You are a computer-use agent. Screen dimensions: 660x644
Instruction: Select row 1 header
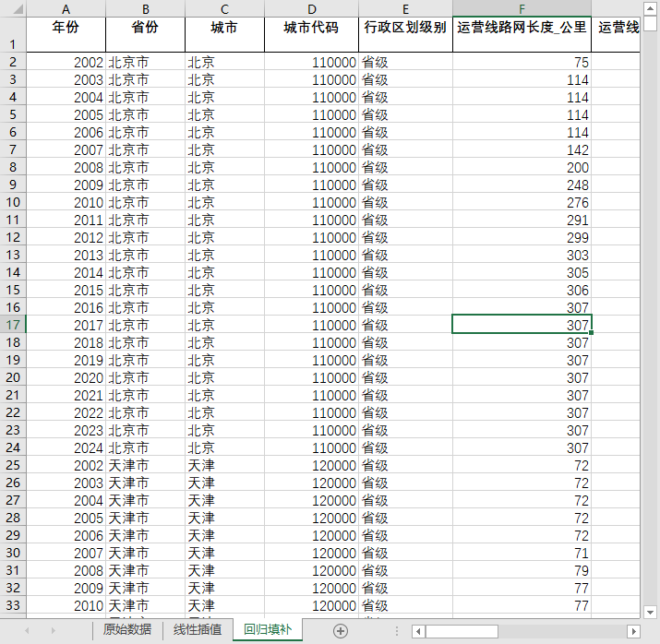coord(13,34)
